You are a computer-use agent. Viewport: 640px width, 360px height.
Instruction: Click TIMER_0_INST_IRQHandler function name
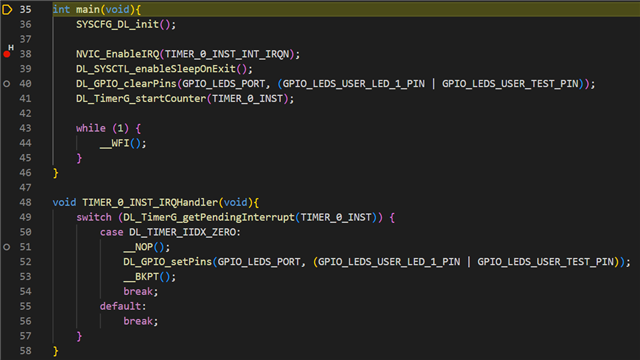coord(150,202)
